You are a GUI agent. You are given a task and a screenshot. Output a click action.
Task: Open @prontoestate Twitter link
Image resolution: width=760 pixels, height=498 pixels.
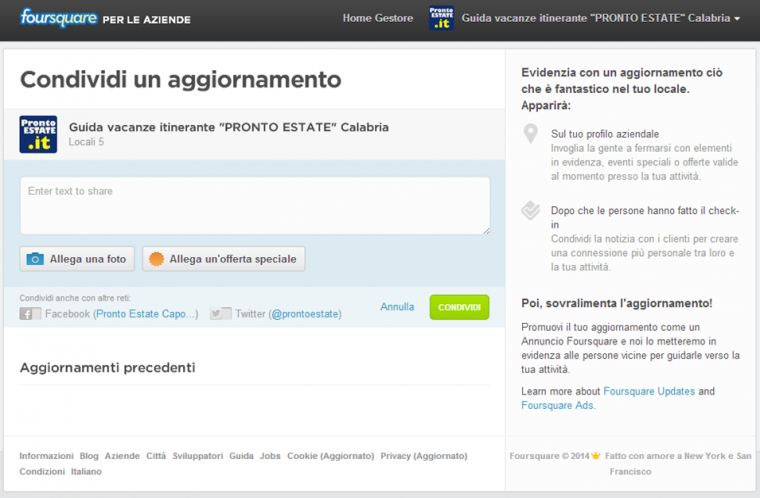click(x=305, y=314)
